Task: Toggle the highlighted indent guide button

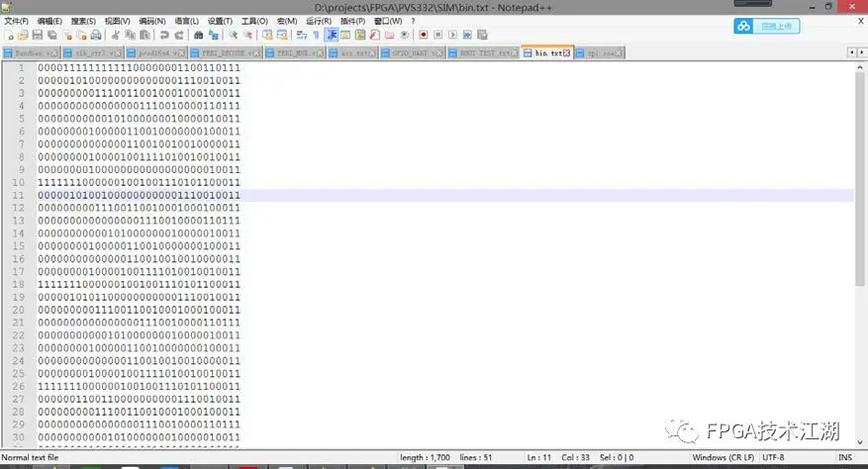Action: coord(332,35)
